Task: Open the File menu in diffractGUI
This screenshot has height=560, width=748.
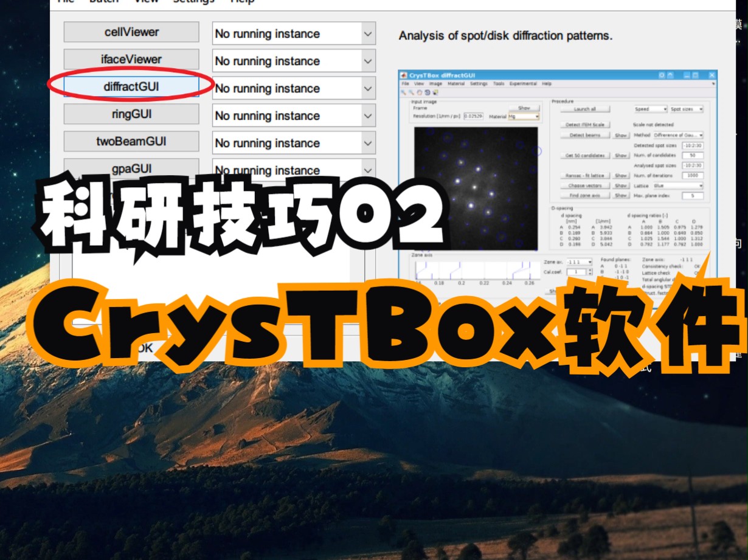Action: (x=404, y=83)
